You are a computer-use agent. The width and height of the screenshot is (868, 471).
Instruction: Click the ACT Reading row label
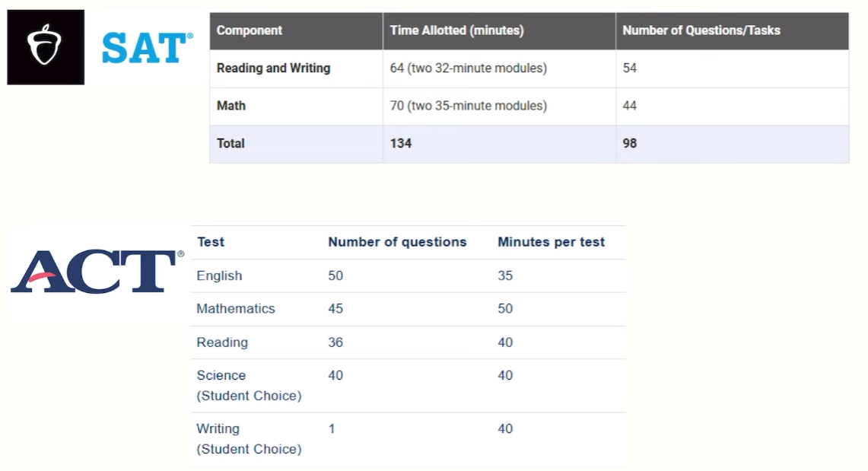click(222, 342)
